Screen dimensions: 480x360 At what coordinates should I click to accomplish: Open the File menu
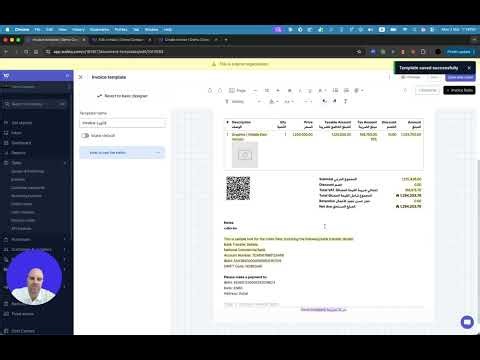coord(37,30)
